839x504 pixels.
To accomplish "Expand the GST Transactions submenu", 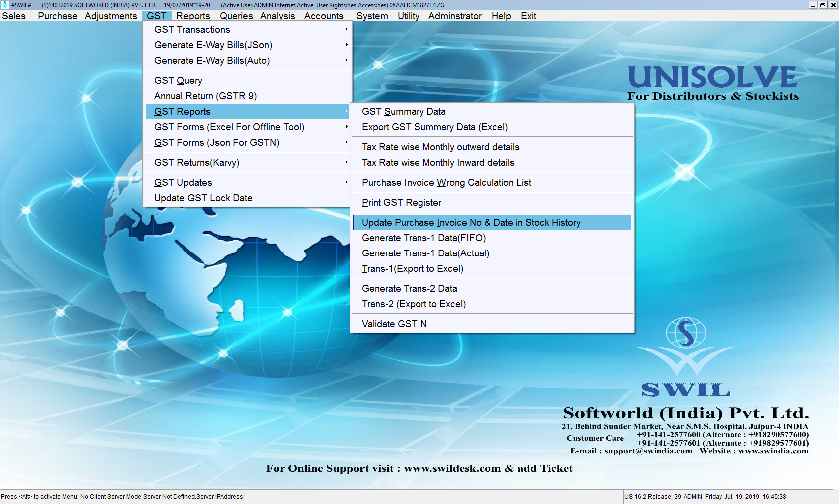I will point(248,30).
